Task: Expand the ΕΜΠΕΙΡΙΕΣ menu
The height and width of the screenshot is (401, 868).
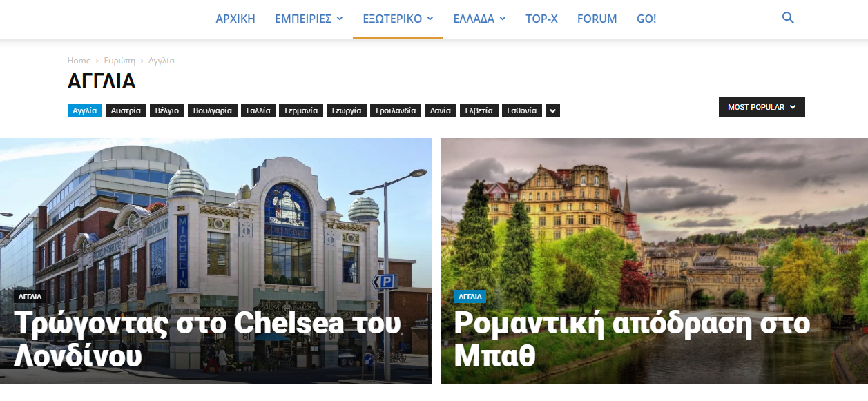Action: pyautogui.click(x=309, y=19)
